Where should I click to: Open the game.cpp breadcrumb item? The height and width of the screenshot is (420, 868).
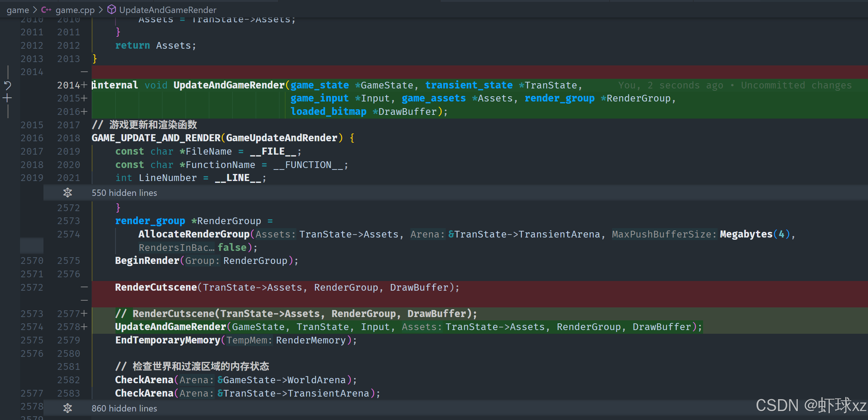(75, 10)
